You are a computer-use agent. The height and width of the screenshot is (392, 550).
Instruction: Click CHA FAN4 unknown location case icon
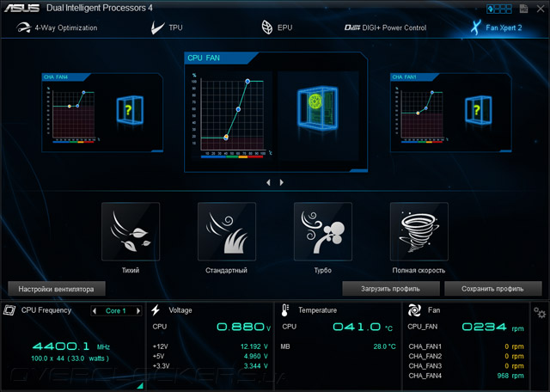pyautogui.click(x=130, y=110)
